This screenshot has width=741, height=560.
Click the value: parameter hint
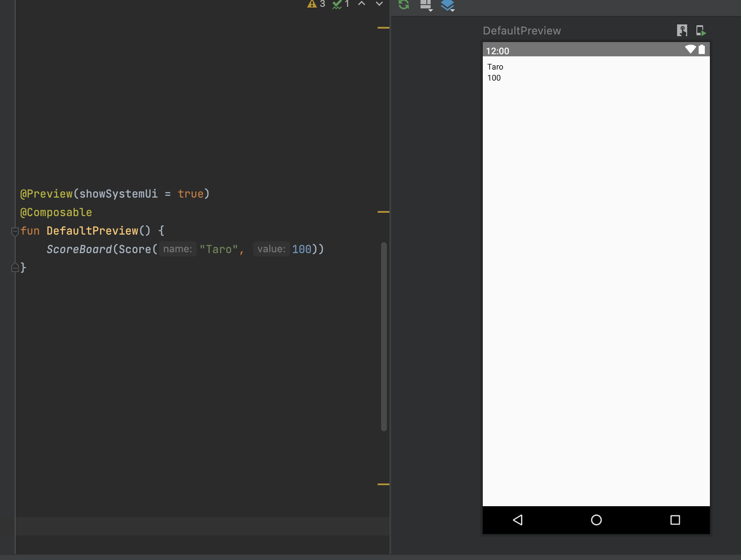click(x=271, y=249)
